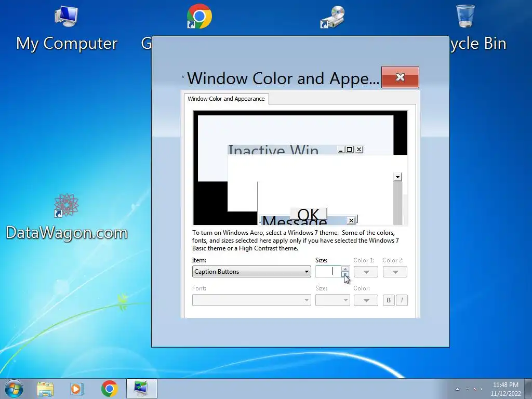The width and height of the screenshot is (532, 399).
Task: Open the Color 1 picker
Action: click(366, 272)
